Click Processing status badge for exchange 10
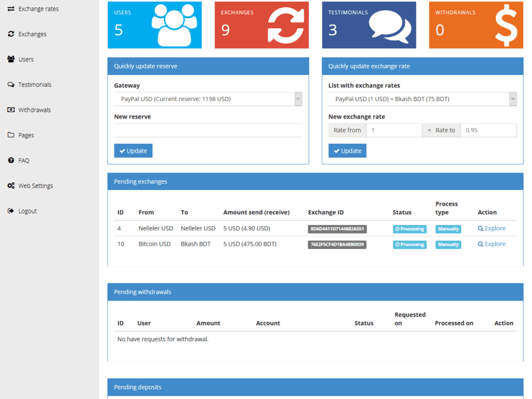Image resolution: width=532 pixels, height=399 pixels. click(410, 245)
